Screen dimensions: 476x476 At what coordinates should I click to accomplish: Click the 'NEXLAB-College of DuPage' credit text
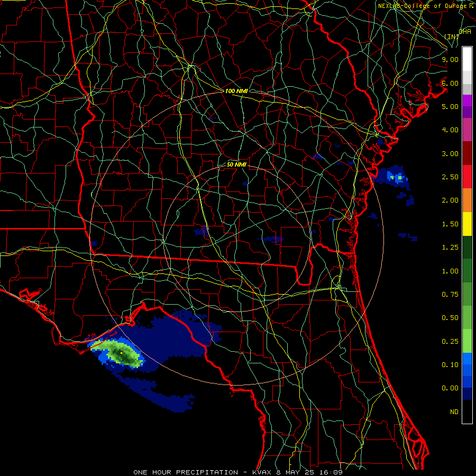point(423,6)
